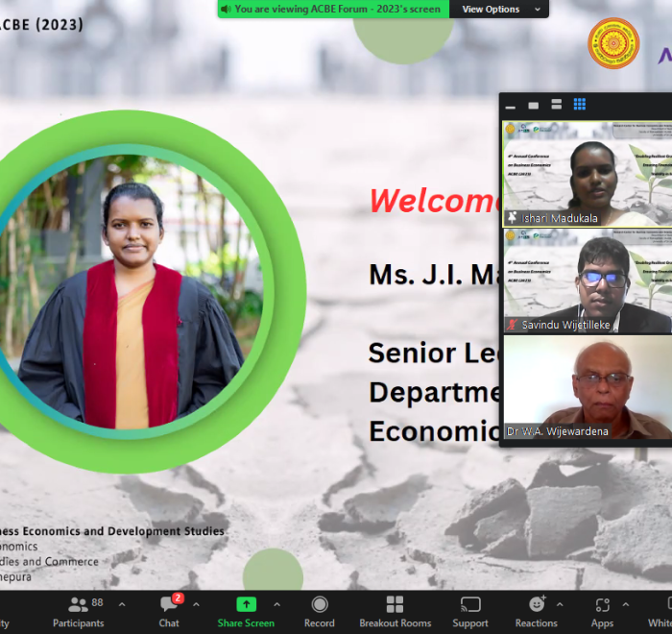Expand the caret next to Chat
The image size is (672, 634).
point(196,604)
